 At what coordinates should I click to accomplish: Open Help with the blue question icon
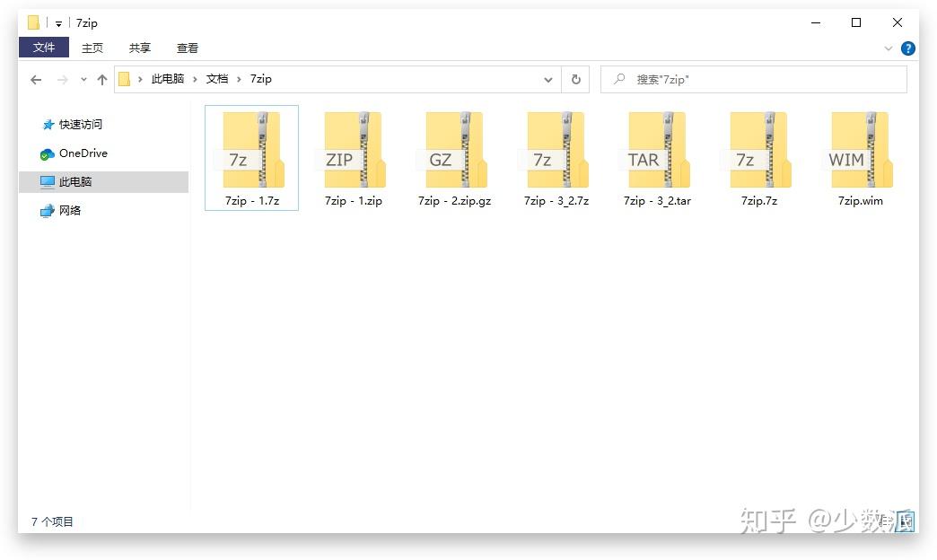click(x=907, y=48)
